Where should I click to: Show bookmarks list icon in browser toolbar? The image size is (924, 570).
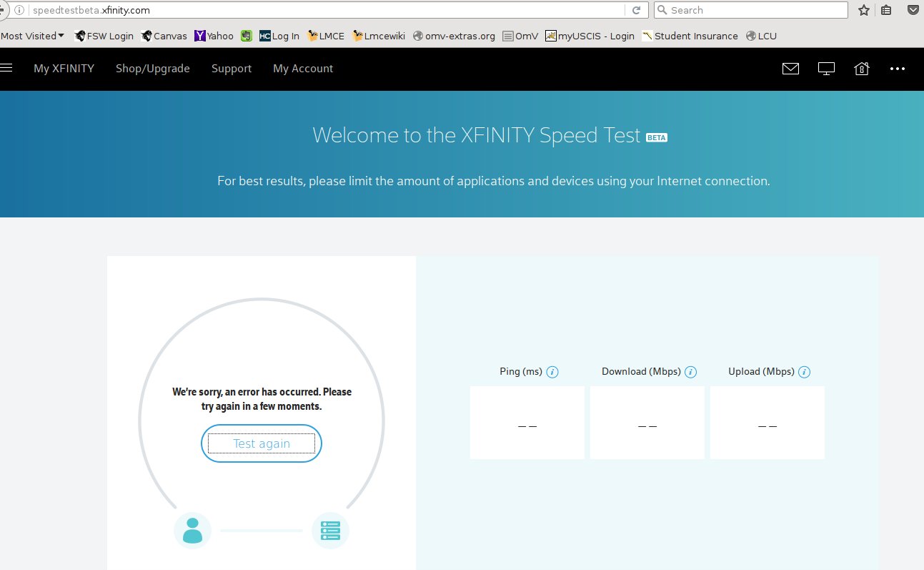886,10
